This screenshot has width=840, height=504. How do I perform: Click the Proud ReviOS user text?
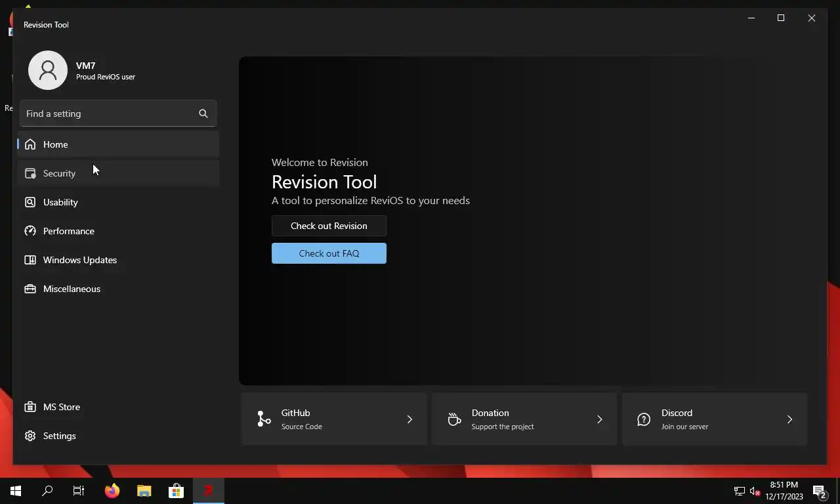106,77
